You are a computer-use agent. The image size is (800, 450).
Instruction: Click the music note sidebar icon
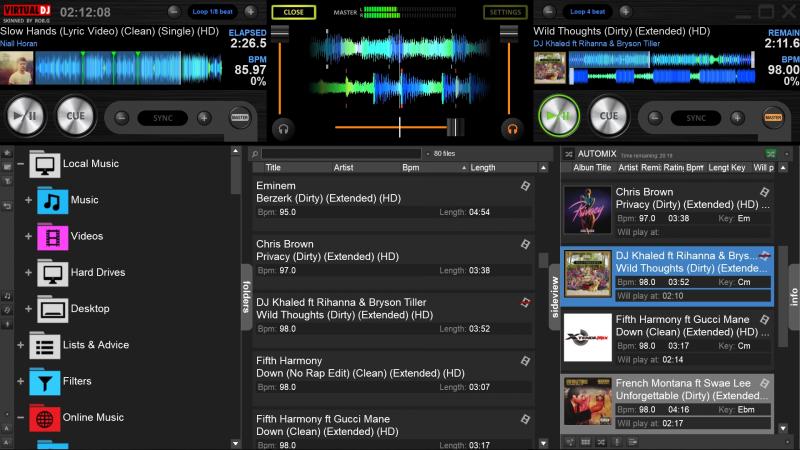(7, 296)
